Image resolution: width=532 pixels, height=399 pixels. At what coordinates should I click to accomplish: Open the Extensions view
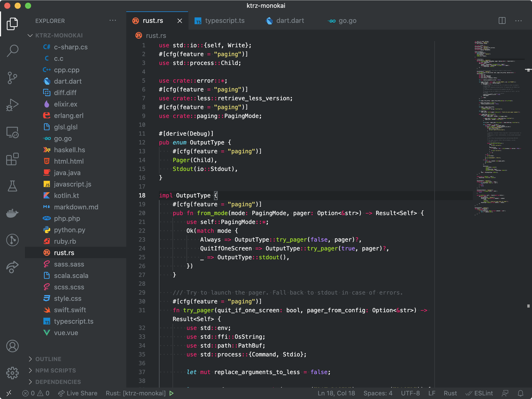12,159
